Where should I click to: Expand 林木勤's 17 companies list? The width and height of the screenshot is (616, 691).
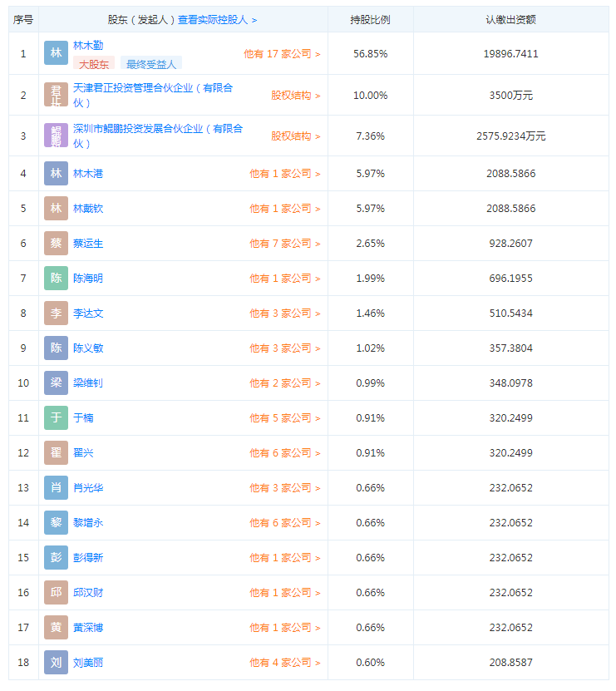(x=282, y=54)
